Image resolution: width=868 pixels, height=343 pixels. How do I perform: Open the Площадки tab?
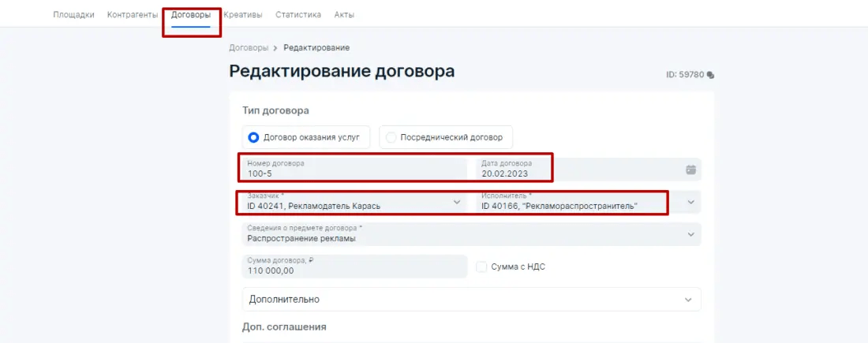73,15
